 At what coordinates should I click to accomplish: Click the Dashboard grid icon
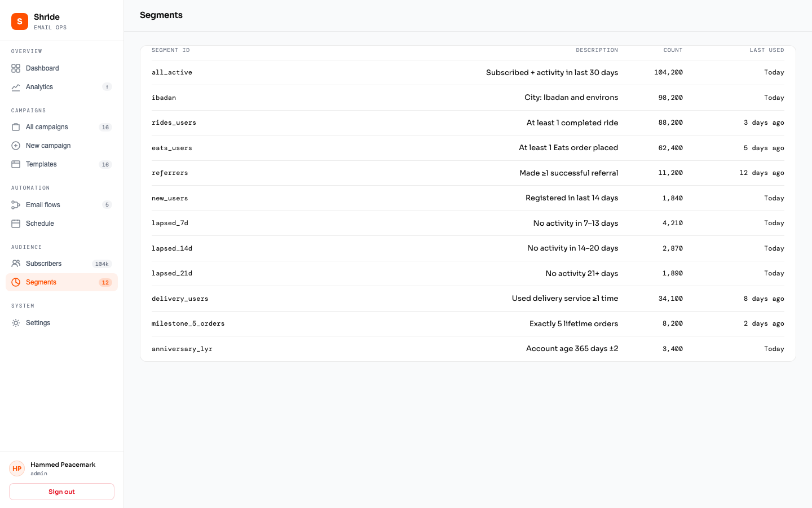click(16, 68)
